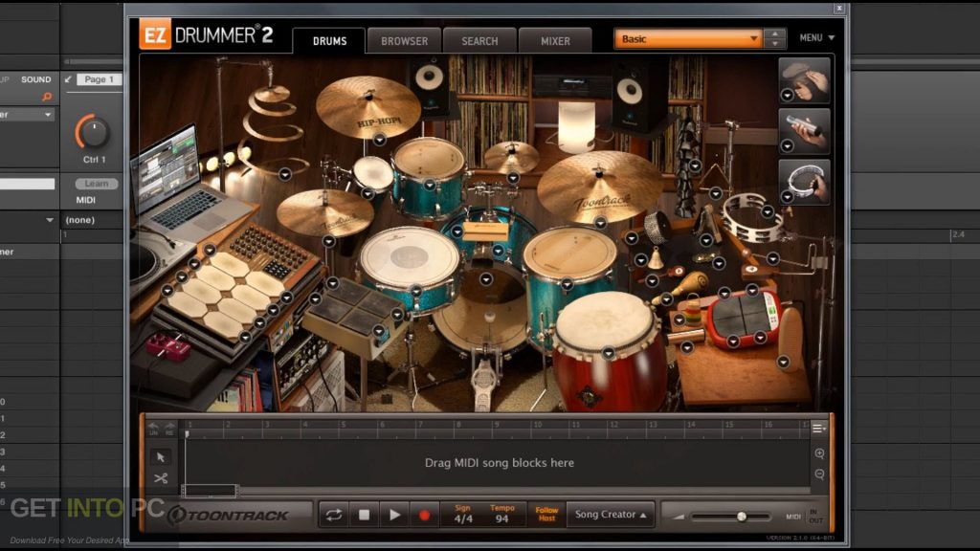Step to next preset with down arrow
980x551 pixels.
[775, 44]
